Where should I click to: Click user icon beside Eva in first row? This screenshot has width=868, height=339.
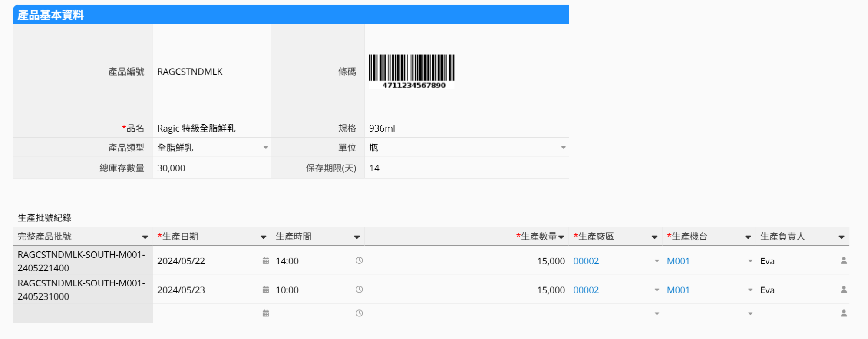844,261
